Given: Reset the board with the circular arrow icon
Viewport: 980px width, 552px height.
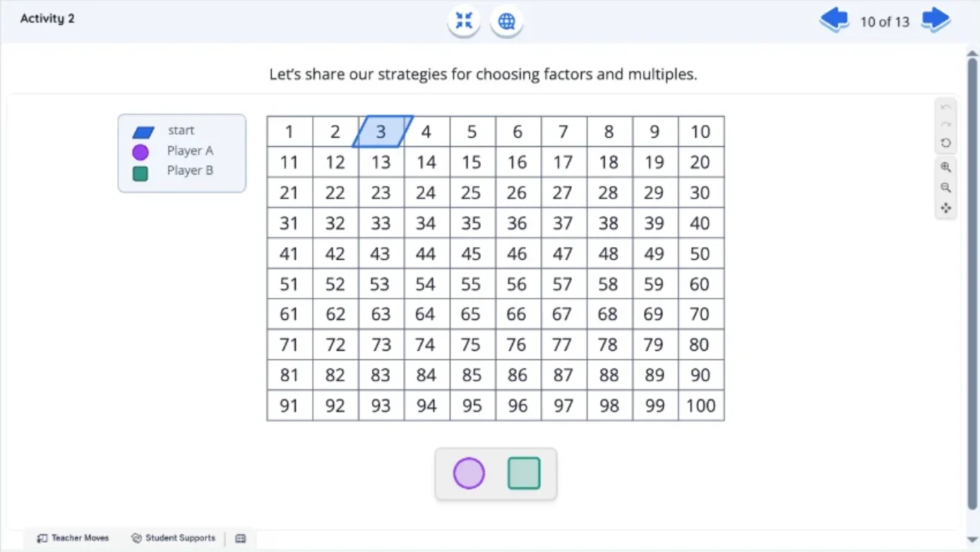Looking at the screenshot, I should (946, 143).
